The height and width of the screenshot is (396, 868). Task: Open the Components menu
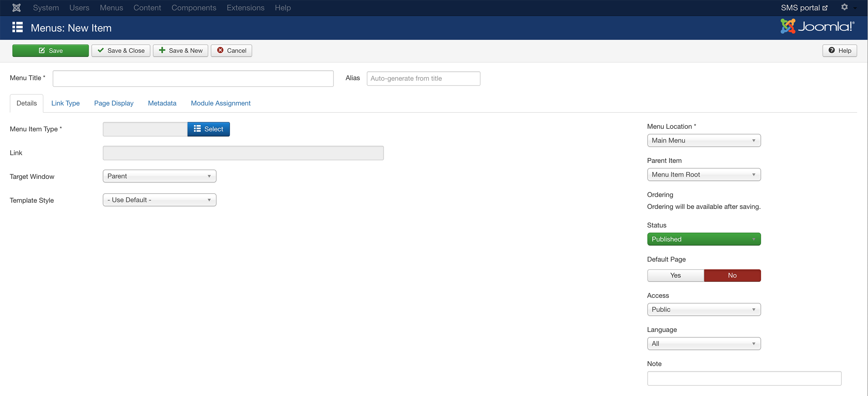point(193,8)
